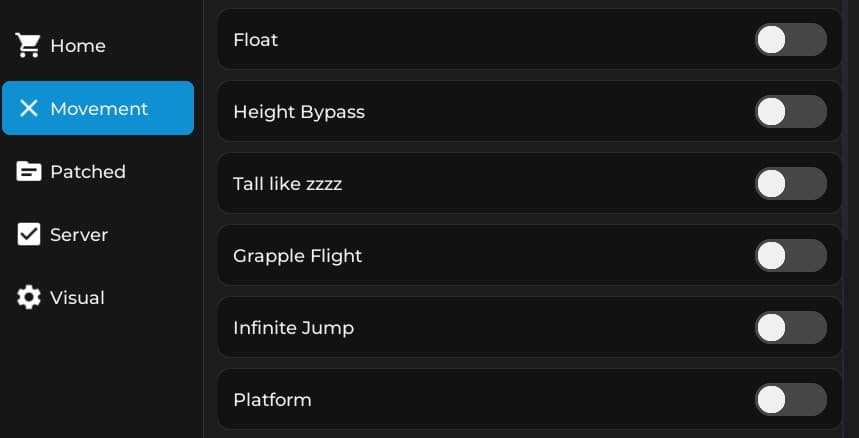Turn on Height Bypass switch
This screenshot has width=859, height=438.
click(x=790, y=112)
